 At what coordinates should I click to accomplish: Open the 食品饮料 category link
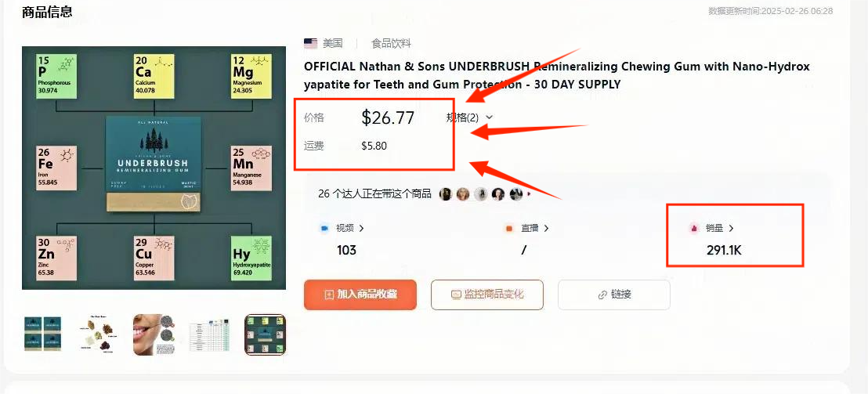point(391,43)
